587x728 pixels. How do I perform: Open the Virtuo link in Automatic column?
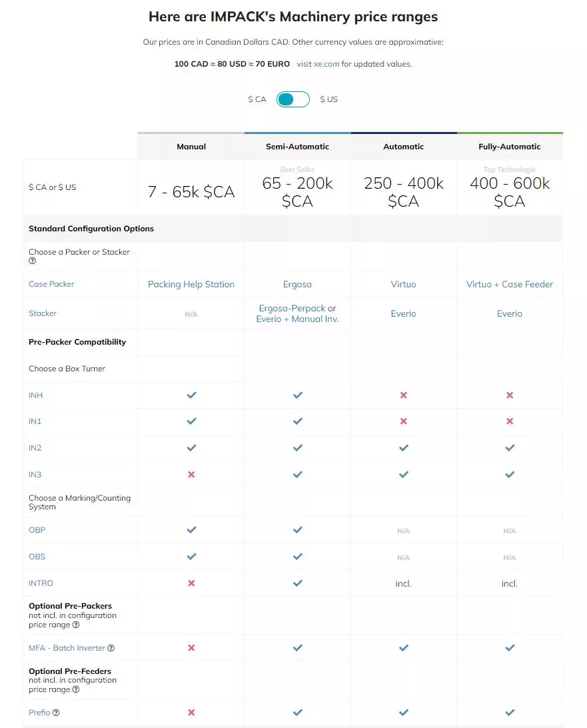click(403, 284)
